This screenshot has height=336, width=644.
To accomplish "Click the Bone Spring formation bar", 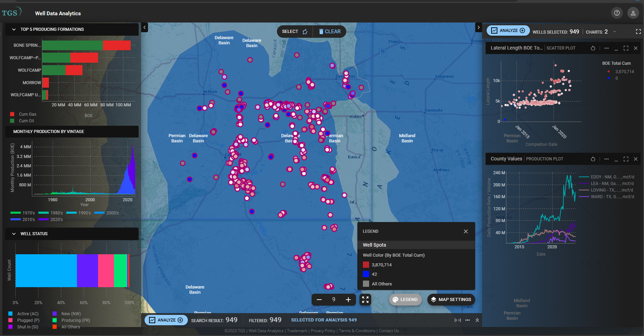I will coord(86,45).
